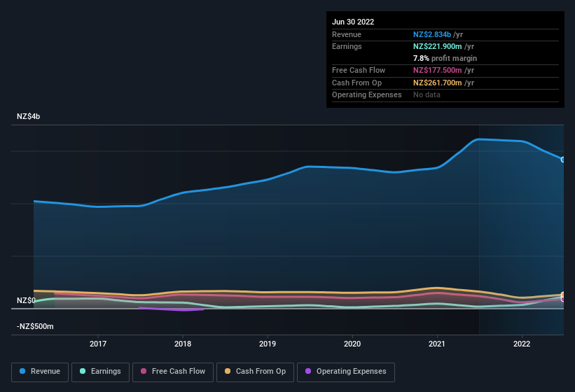Click the 2021 x-axis label
575x392 pixels.
pos(437,344)
